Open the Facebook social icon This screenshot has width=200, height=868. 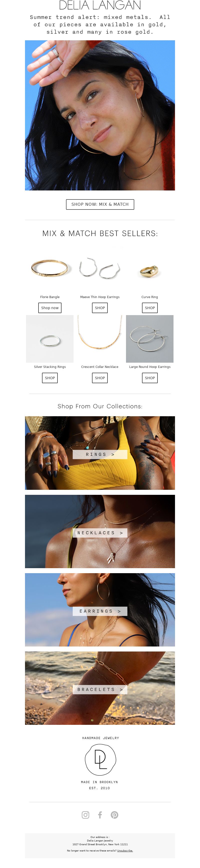coord(100,814)
